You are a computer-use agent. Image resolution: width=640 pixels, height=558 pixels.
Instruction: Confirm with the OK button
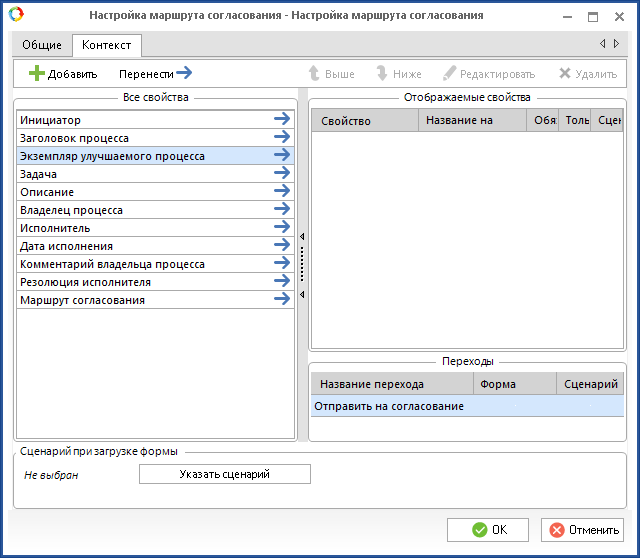tap(488, 530)
